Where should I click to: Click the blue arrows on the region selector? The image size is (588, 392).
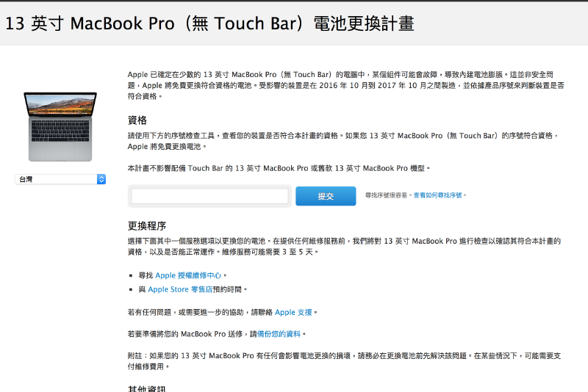101,179
